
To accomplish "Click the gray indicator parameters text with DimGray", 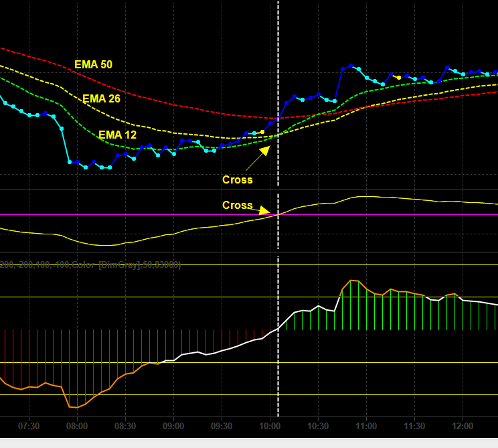I will click(90, 265).
